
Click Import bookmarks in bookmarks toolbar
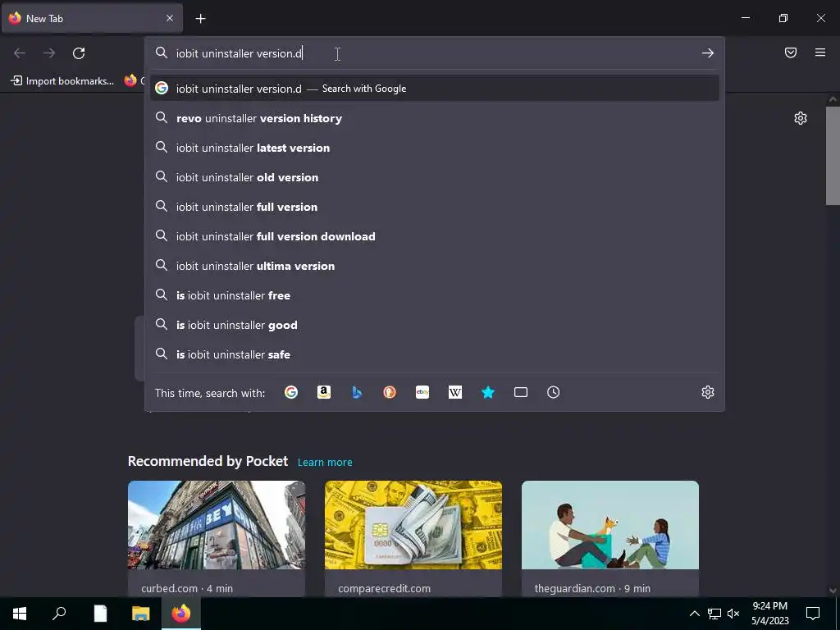(x=62, y=81)
